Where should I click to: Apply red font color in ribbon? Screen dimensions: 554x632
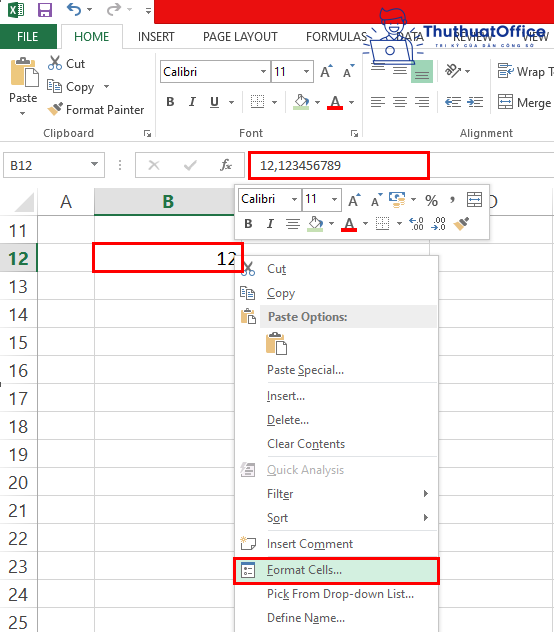point(335,102)
